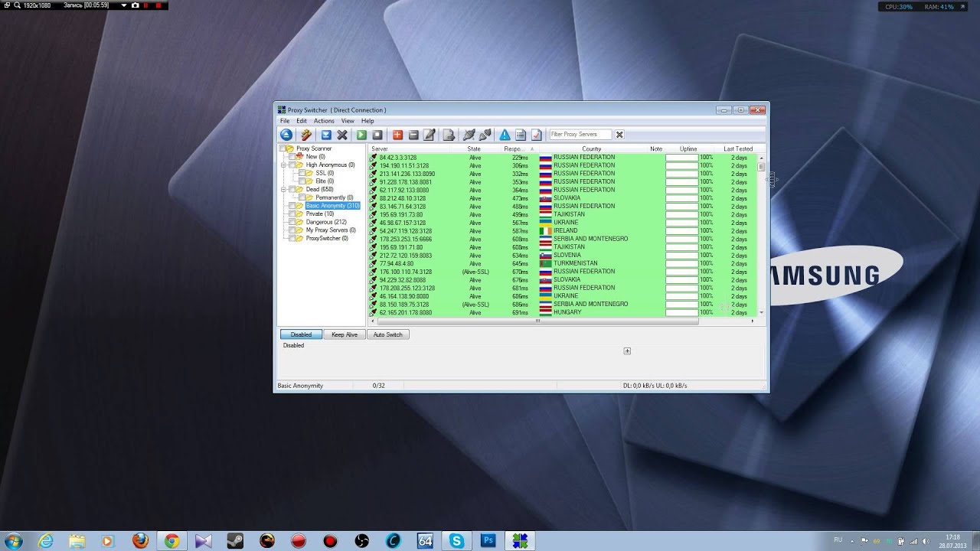Stop testing with the stop square icon
The width and height of the screenshot is (980, 551).
377,135
